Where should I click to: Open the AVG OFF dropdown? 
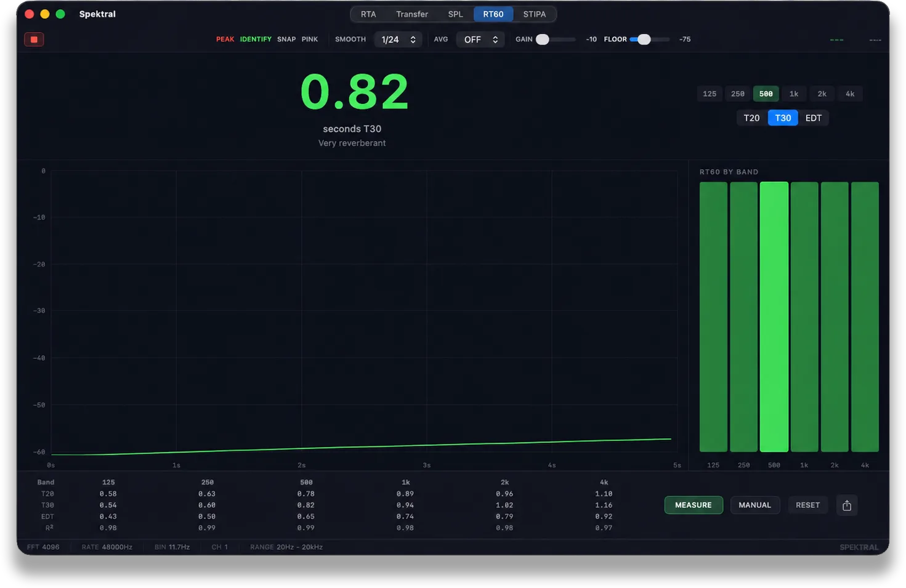[480, 39]
